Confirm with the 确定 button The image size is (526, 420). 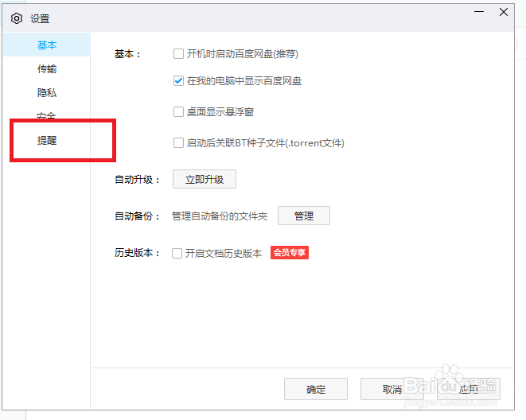click(x=316, y=389)
